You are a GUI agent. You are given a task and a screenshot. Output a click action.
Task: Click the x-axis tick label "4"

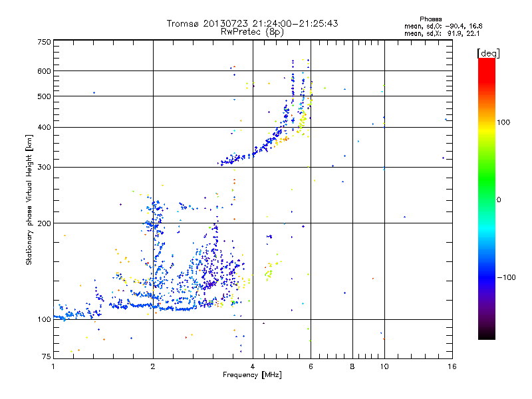253,366
